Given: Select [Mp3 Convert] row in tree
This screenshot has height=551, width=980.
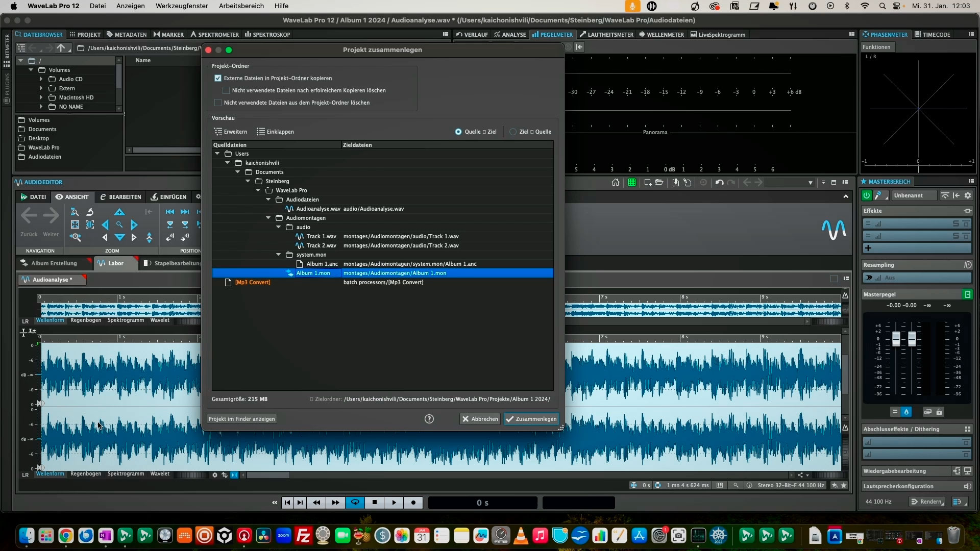Looking at the screenshot, I should 383,282.
